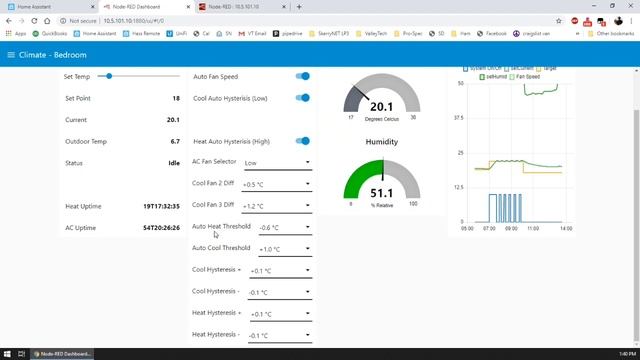
Task: Open the Cool Hysteresis + dropdown
Action: 280,271
